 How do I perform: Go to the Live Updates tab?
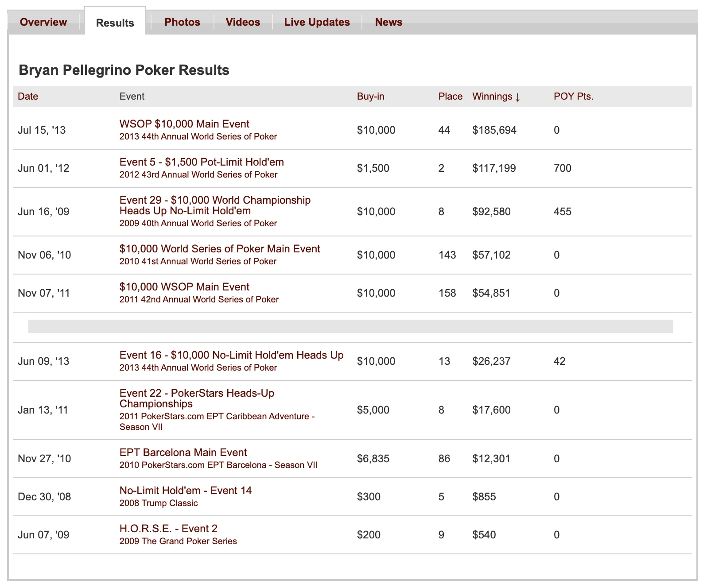tap(317, 22)
